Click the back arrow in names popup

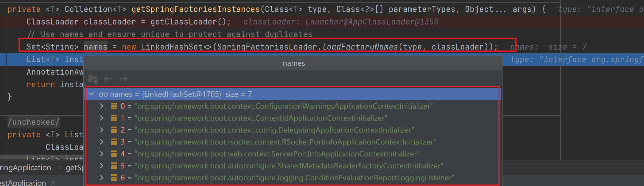coord(108,79)
